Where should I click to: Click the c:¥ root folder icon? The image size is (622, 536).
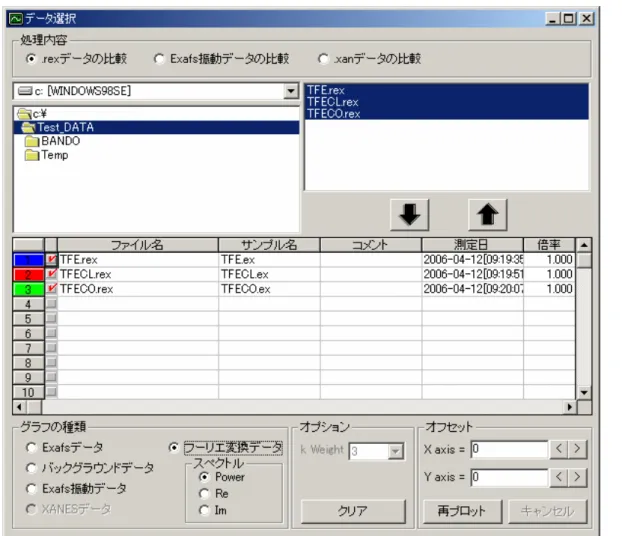pyautogui.click(x=24, y=114)
